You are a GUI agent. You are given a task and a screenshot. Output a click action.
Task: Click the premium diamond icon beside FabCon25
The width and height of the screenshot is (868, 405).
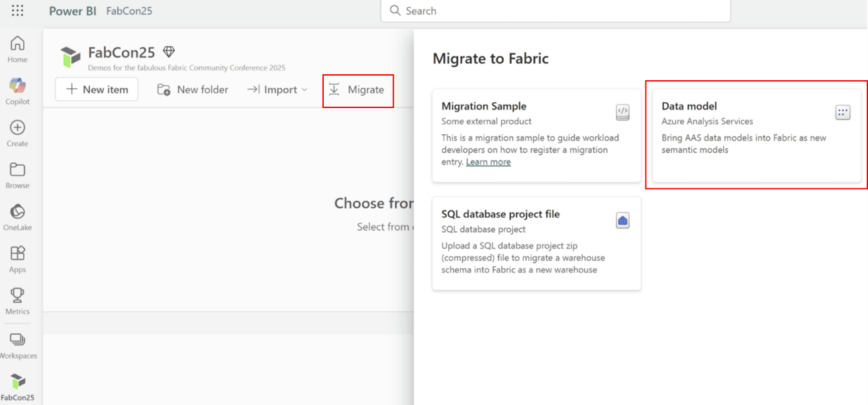[x=169, y=52]
